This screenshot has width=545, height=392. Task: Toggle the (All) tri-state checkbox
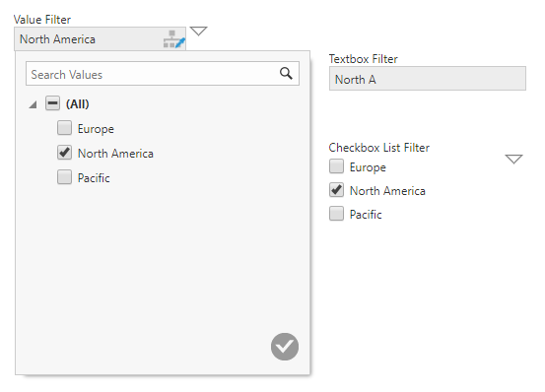(x=52, y=103)
